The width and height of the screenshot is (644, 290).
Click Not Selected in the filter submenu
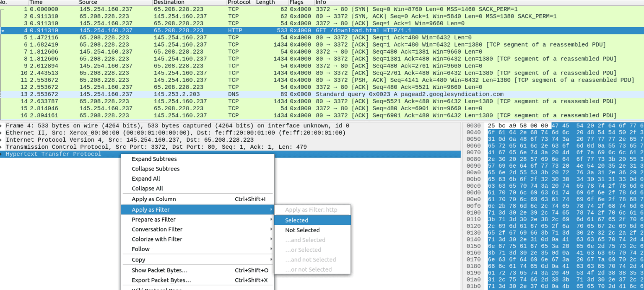click(312, 230)
